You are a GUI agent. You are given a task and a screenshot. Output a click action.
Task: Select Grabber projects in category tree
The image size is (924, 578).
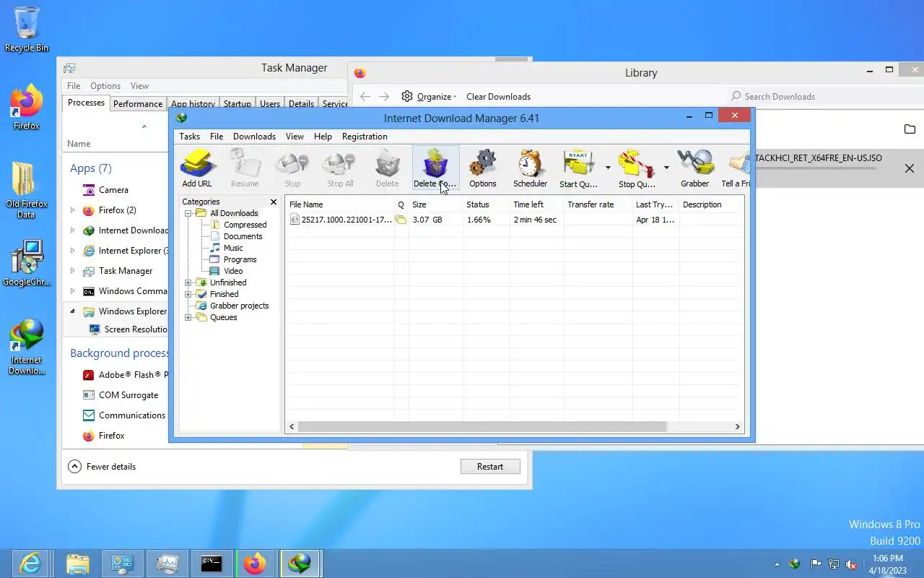tap(239, 306)
